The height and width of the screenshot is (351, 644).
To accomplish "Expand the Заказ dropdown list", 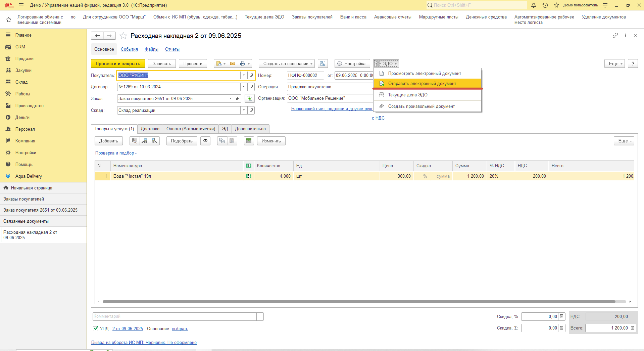I will [x=231, y=98].
